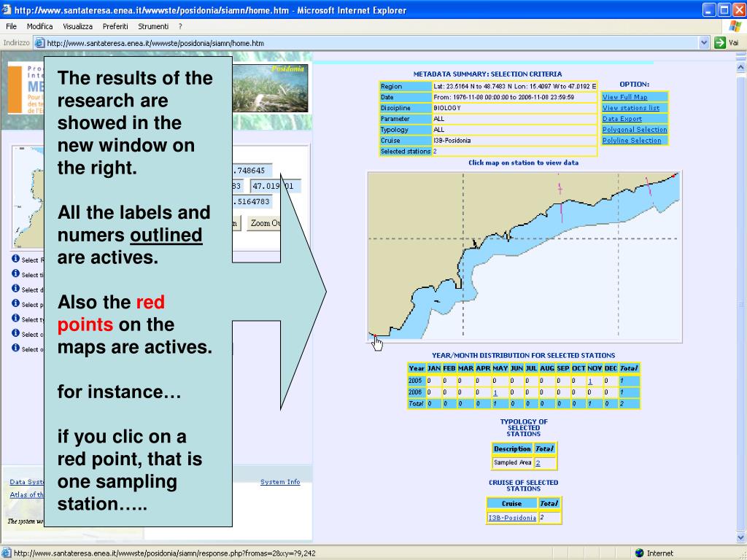This screenshot has height=560, width=747.
Task: Expand the address bar history dropdown
Action: click(705, 43)
